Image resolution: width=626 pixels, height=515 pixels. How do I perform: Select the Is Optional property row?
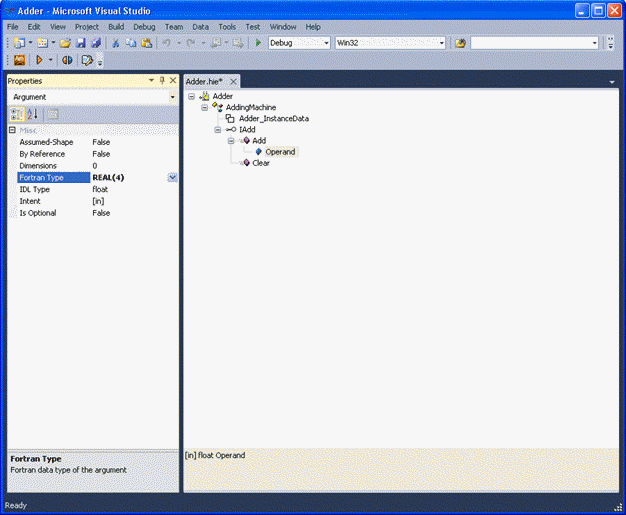(x=97, y=213)
